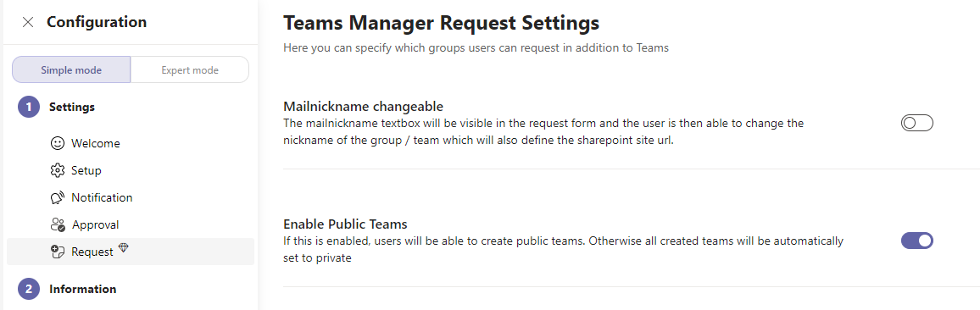Disable the Enable Public Teams switch

click(917, 241)
